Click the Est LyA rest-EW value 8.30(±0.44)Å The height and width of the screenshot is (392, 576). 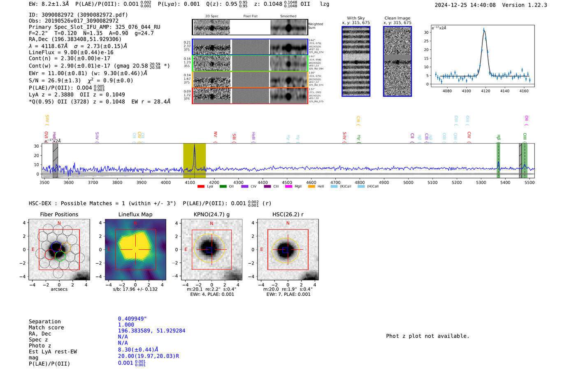[x=138, y=350]
